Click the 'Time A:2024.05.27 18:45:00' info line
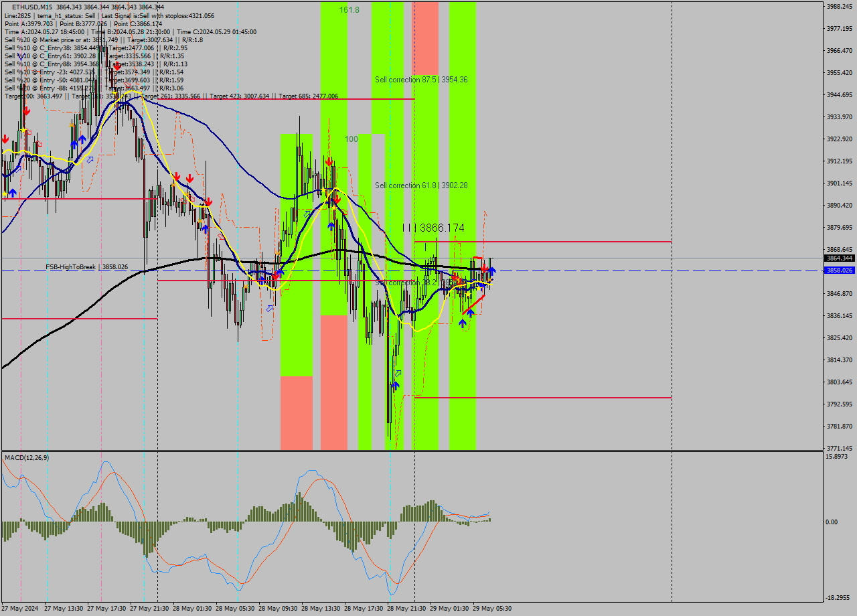This screenshot has width=857, height=616. click(131, 31)
